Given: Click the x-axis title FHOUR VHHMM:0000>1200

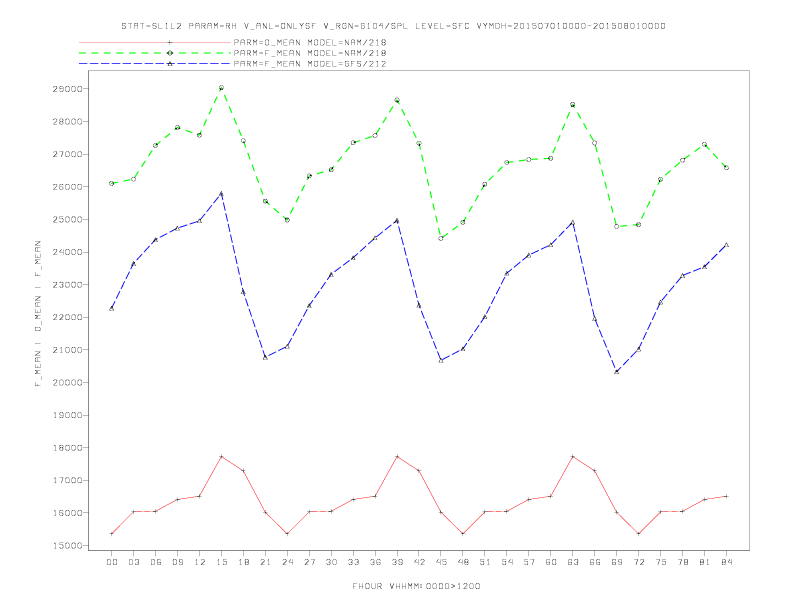Looking at the screenshot, I should pos(416,586).
